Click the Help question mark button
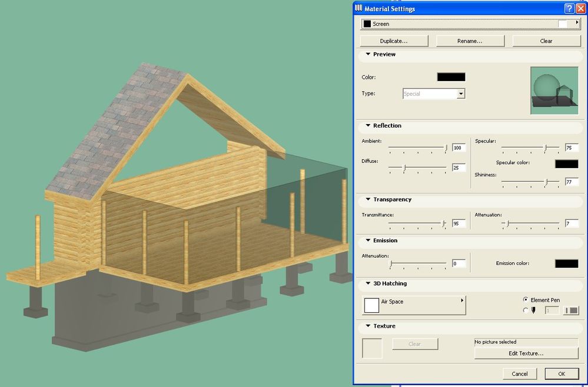This screenshot has width=588, height=387. tap(569, 8)
